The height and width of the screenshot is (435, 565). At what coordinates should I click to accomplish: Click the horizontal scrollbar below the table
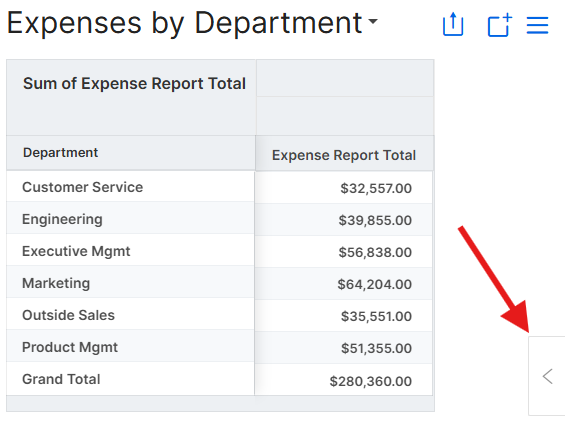220,404
